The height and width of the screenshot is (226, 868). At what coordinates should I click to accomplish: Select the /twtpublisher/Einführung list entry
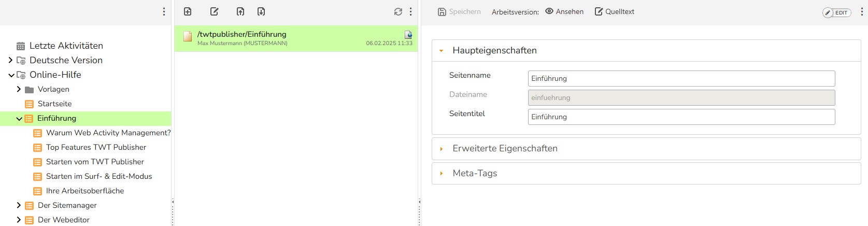296,38
